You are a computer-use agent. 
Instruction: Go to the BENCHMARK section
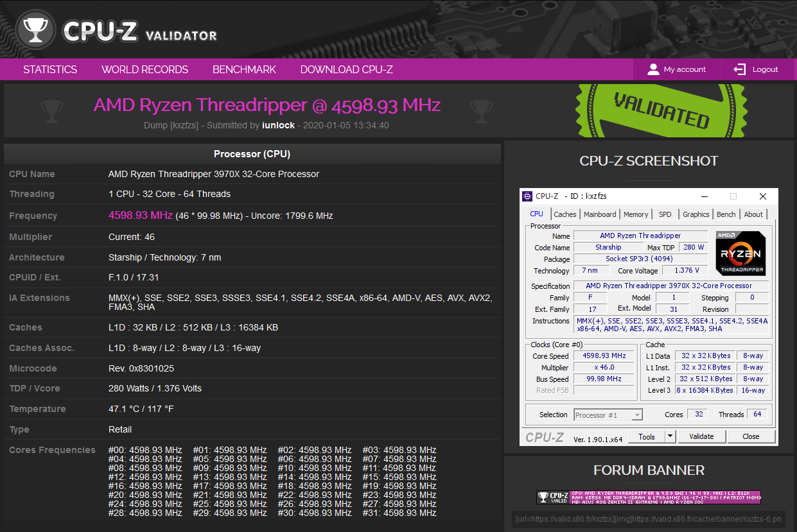tap(244, 69)
